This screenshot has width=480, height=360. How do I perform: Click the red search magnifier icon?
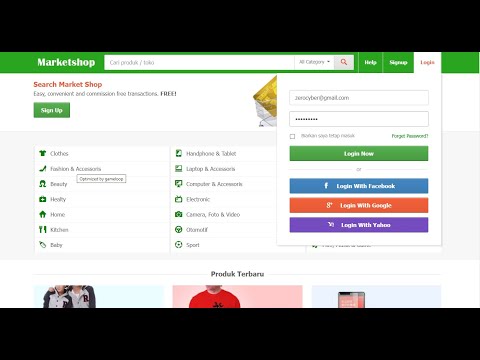click(x=344, y=62)
